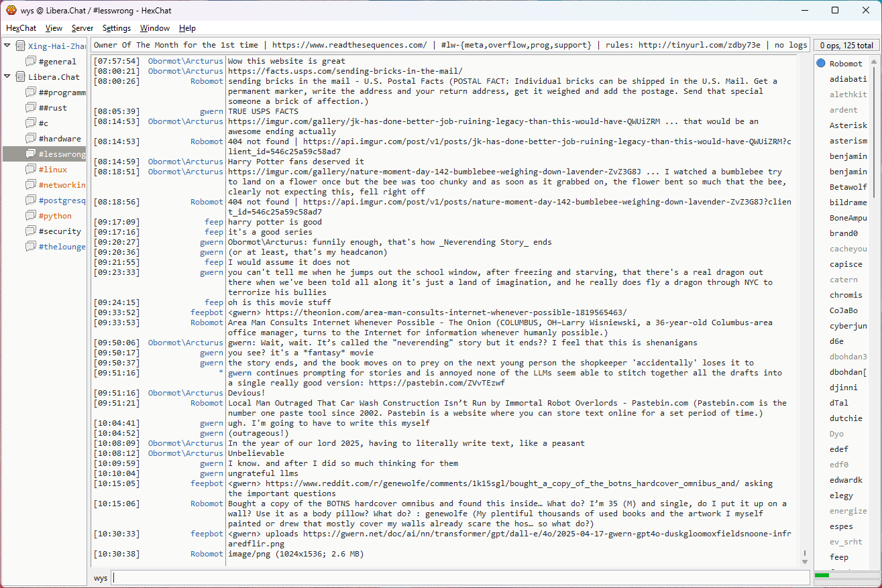Open the Settings menu
Viewport: 882px width, 588px height.
click(x=117, y=28)
